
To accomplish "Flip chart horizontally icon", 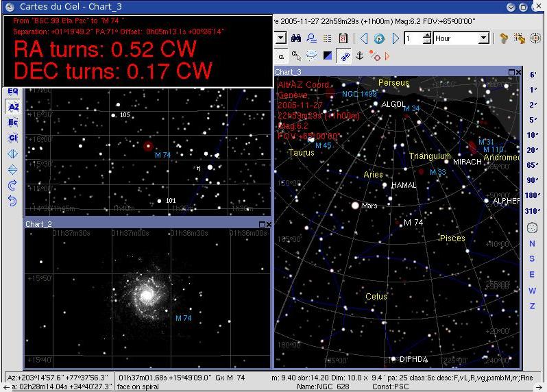I will coord(12,154).
